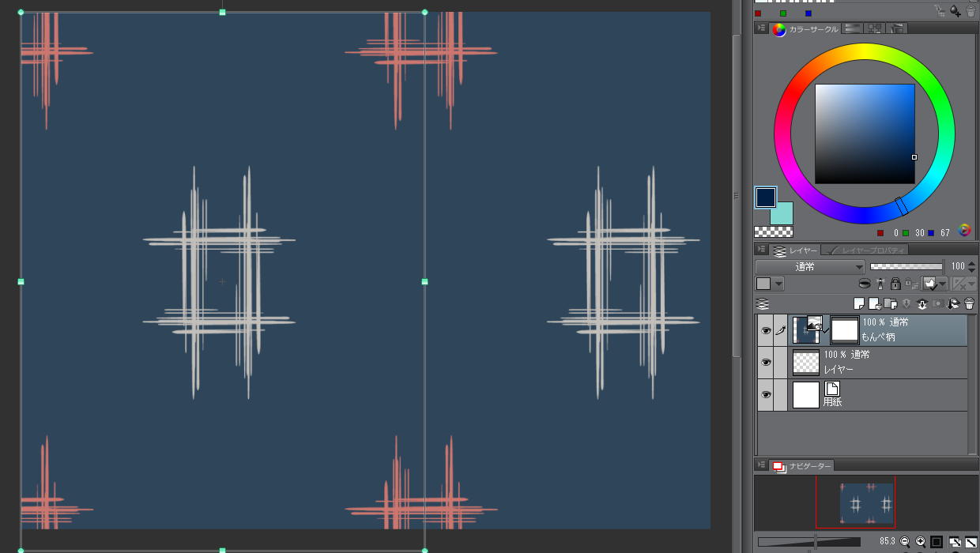Switch to the intermediate color tab
The height and width of the screenshot is (553, 980).
click(874, 28)
